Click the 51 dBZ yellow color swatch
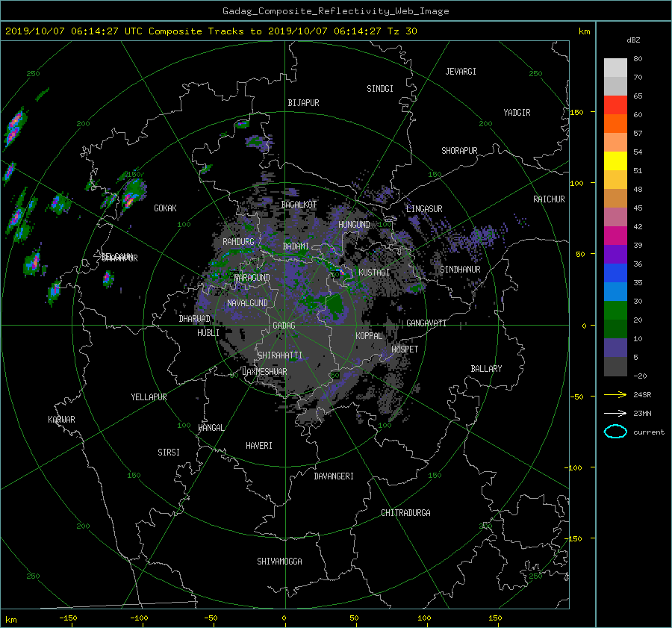The image size is (672, 628). pyautogui.click(x=615, y=161)
